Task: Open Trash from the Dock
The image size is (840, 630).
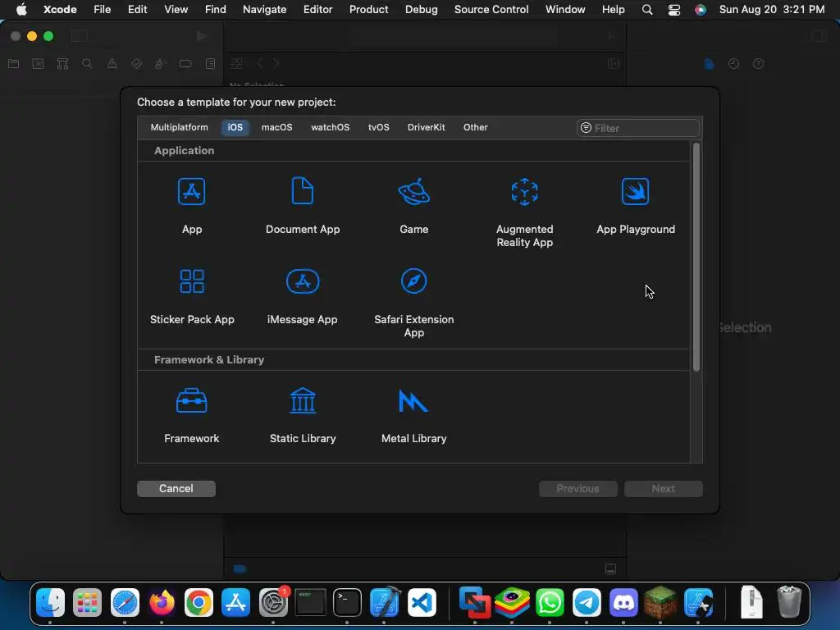Action: (x=789, y=602)
